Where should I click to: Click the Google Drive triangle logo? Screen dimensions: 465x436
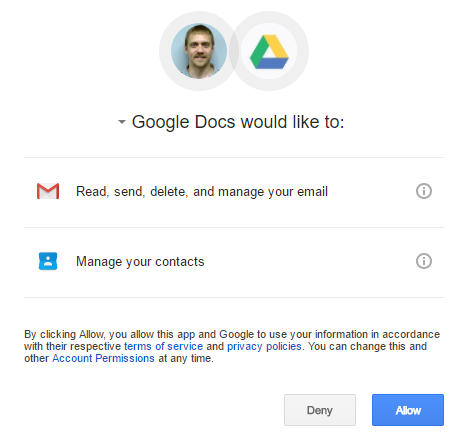click(269, 52)
